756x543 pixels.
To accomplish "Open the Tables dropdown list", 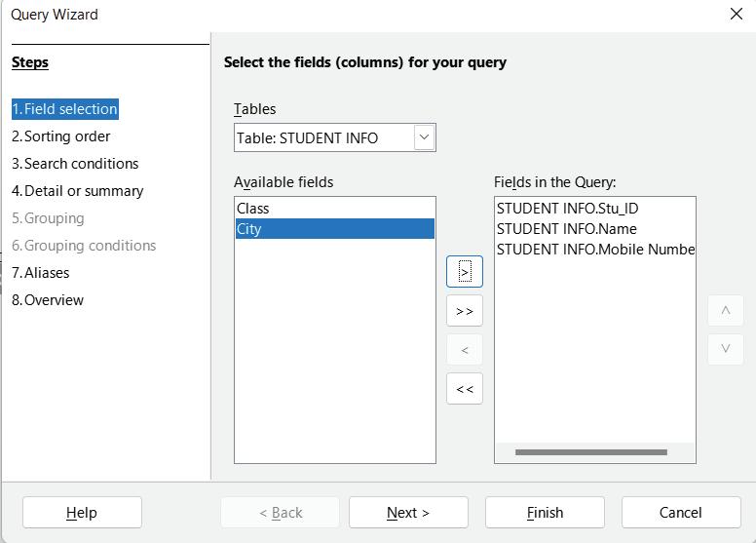I will click(424, 137).
